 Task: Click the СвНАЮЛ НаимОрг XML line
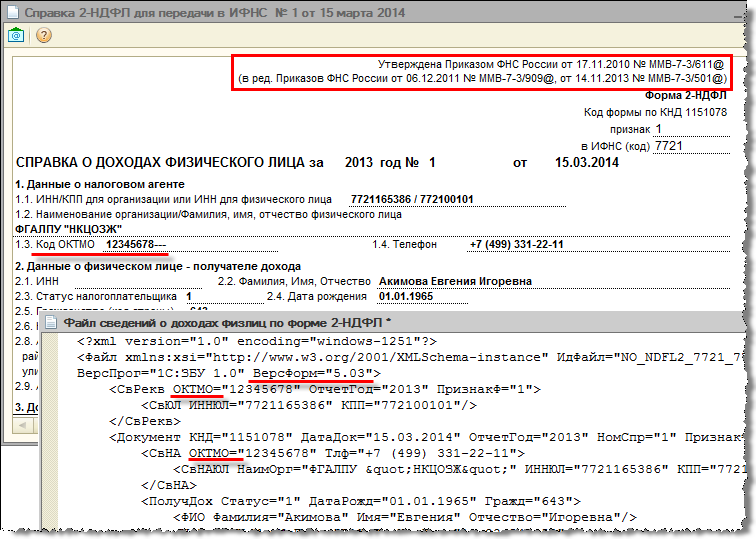click(x=459, y=469)
